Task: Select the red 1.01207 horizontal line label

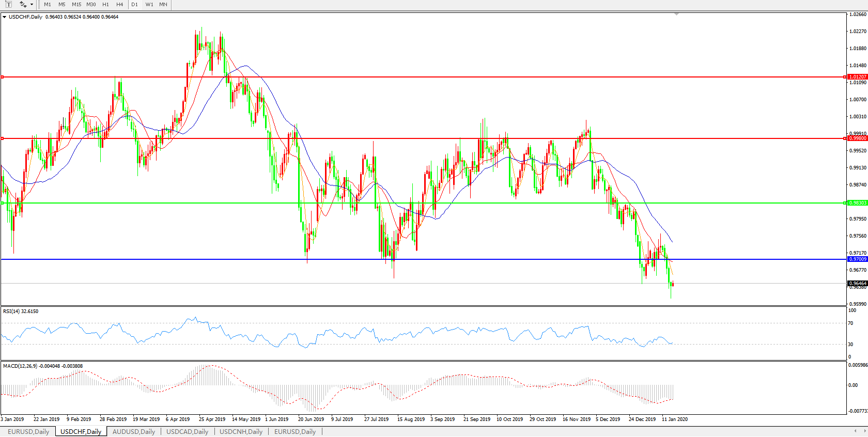Action: 858,77
